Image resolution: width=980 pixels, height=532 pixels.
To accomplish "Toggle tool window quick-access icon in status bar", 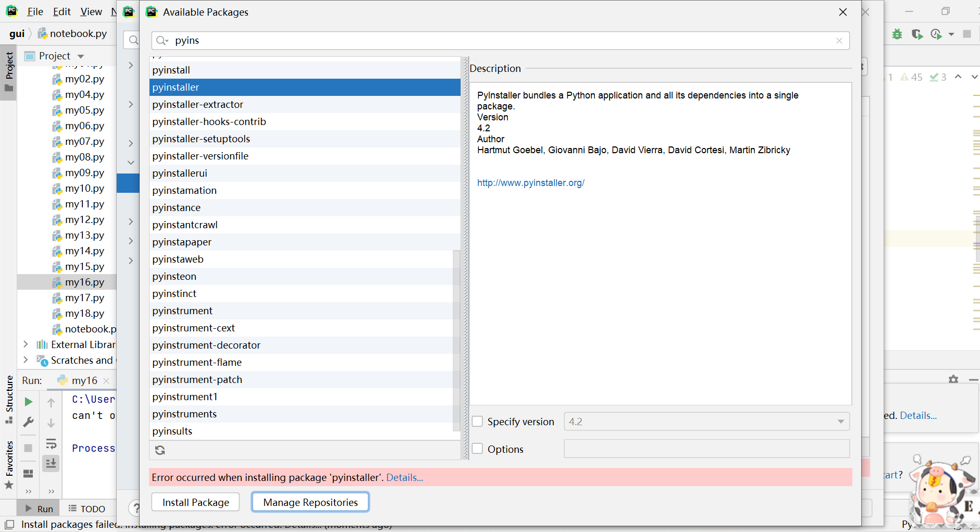I will pos(9,524).
